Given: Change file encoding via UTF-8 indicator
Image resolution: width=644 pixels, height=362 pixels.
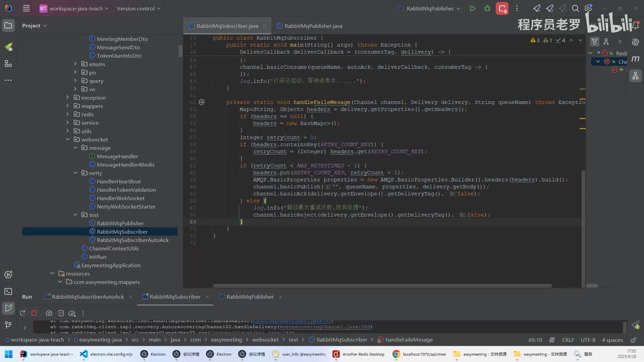Looking at the screenshot, I should pyautogui.click(x=588, y=340).
